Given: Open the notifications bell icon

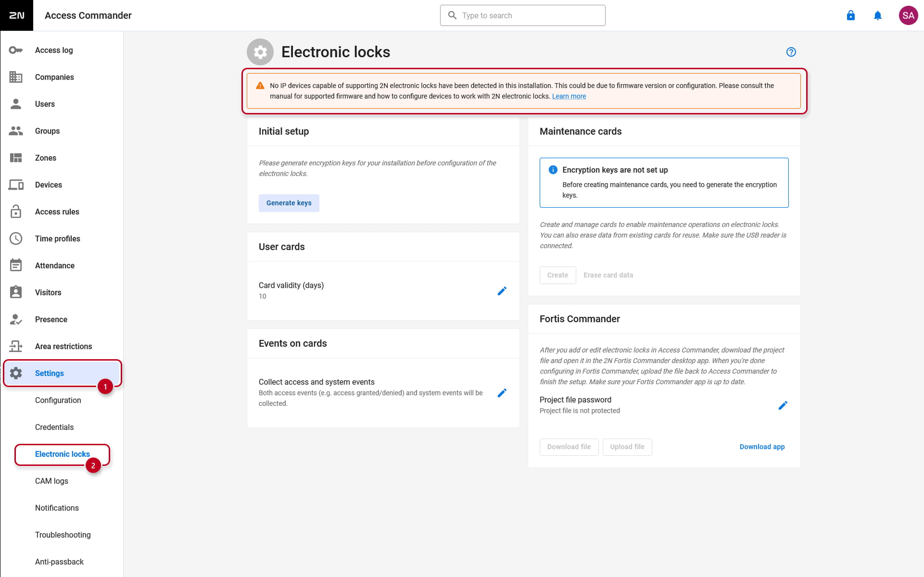Looking at the screenshot, I should point(878,15).
